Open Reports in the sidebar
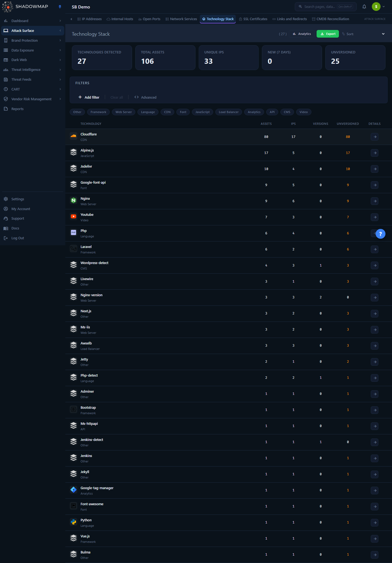Image resolution: width=392 pixels, height=563 pixels. (17, 109)
